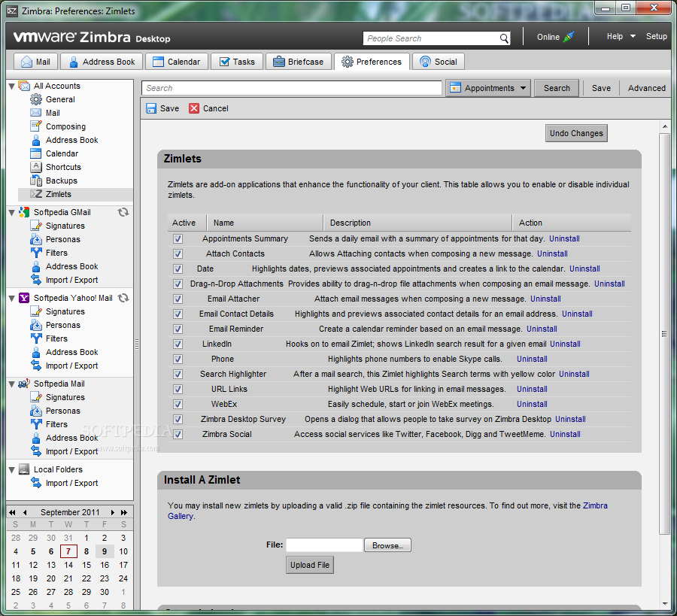The image size is (677, 616).
Task: Uninstall the Email Reminder zimlet
Action: click(x=542, y=329)
